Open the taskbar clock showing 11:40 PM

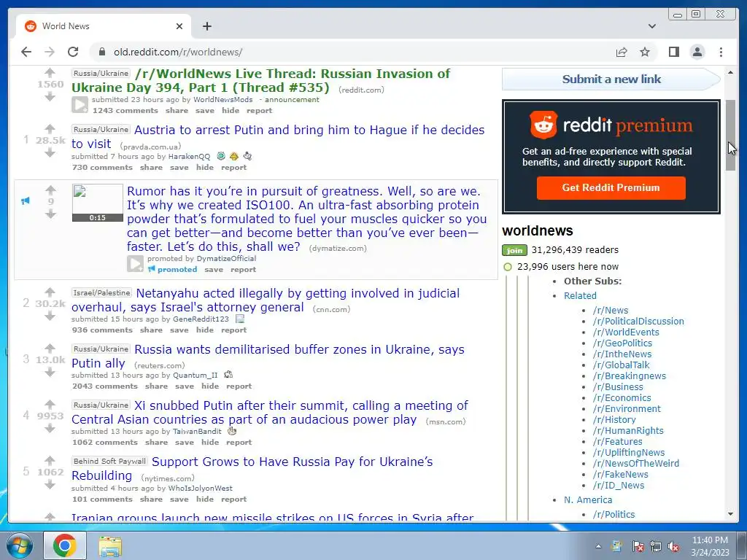tap(711, 546)
